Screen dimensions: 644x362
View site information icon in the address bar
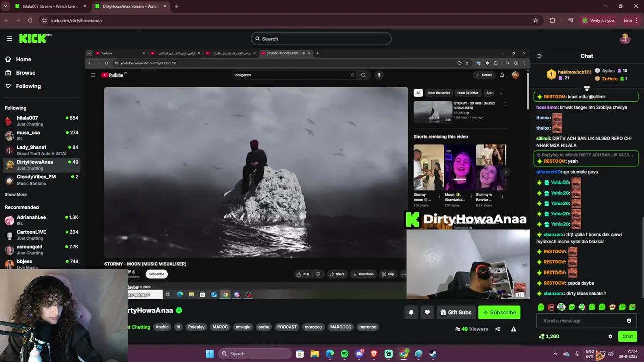[44, 20]
